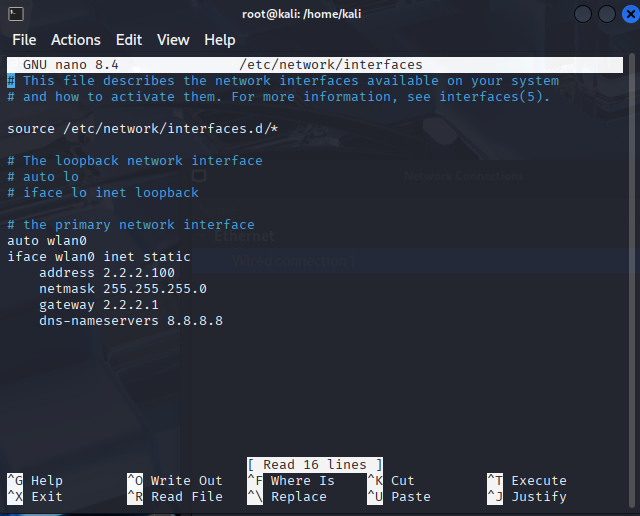Click the Exit shortcut label

(x=46, y=497)
